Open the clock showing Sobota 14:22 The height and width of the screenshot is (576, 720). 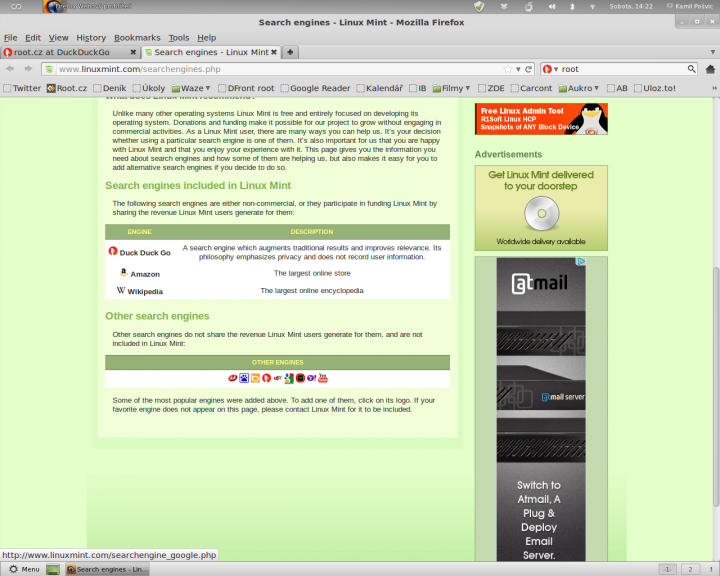click(631, 6)
